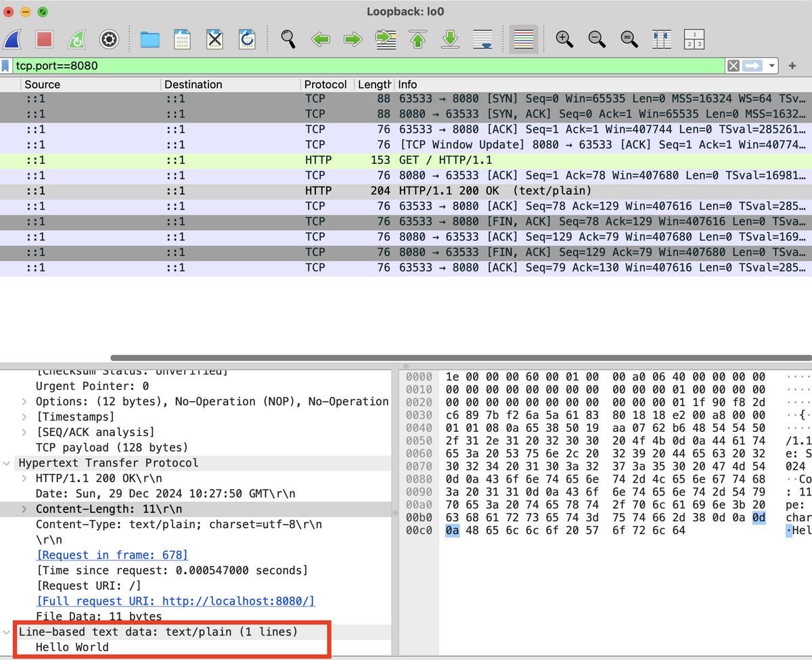Sort packets by the Source column header
The width and height of the screenshot is (812, 660).
91,85
